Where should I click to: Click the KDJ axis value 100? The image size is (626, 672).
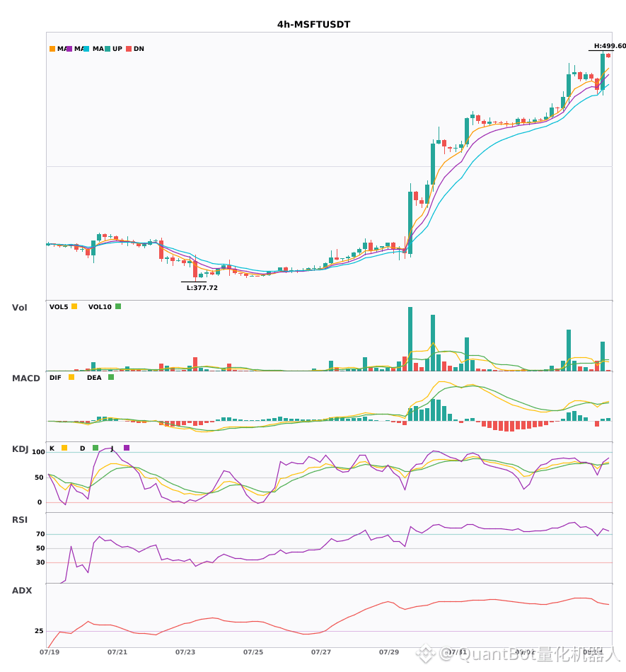39,452
